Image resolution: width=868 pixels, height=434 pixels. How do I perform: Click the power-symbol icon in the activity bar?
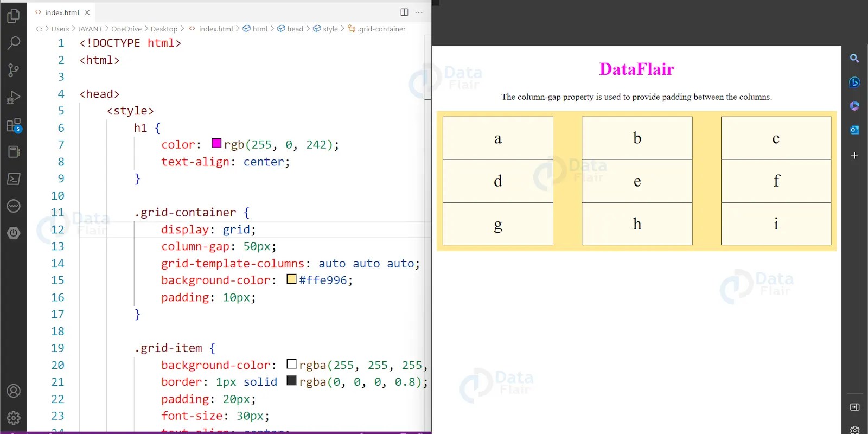[x=14, y=233]
